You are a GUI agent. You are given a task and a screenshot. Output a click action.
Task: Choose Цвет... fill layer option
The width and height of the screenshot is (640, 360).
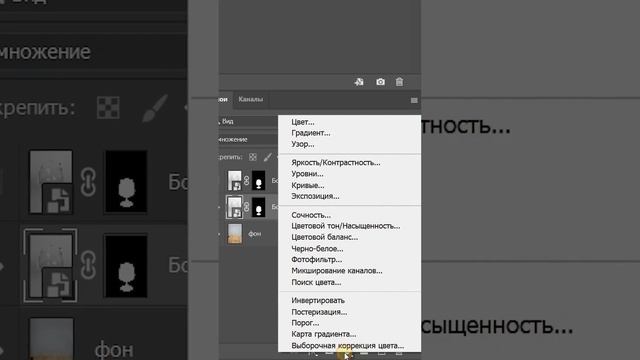[302, 122]
